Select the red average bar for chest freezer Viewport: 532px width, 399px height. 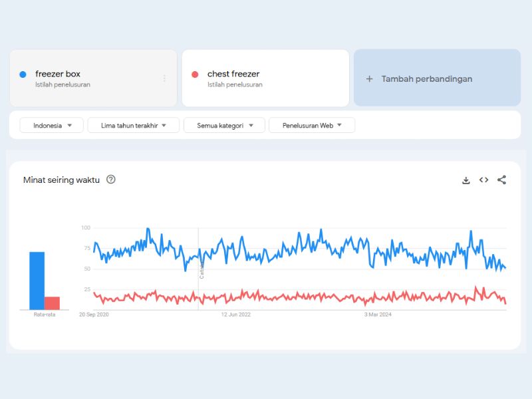click(52, 303)
